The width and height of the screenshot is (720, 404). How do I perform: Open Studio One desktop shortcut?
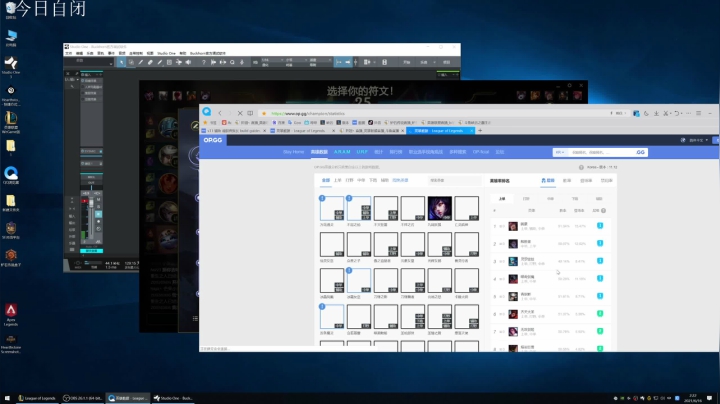[11, 66]
